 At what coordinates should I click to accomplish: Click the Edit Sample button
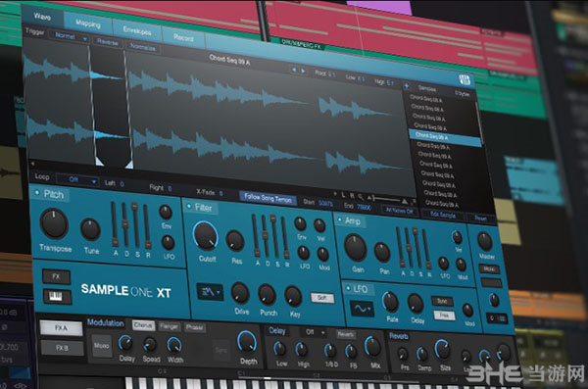click(x=442, y=215)
